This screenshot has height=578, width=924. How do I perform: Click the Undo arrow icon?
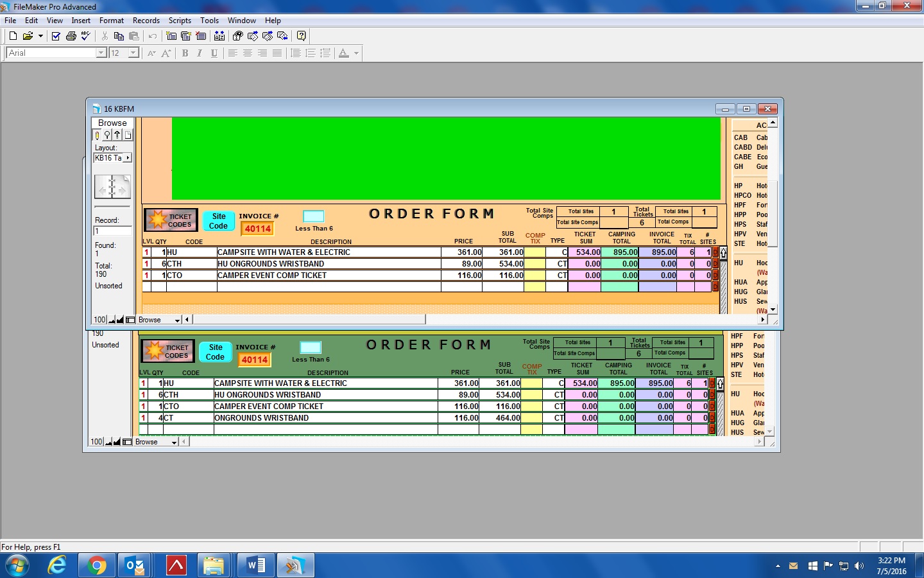point(153,36)
